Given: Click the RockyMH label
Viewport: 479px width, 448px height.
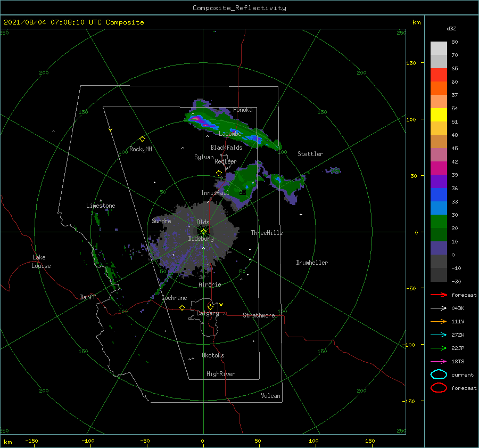Looking at the screenshot, I should 141,149.
